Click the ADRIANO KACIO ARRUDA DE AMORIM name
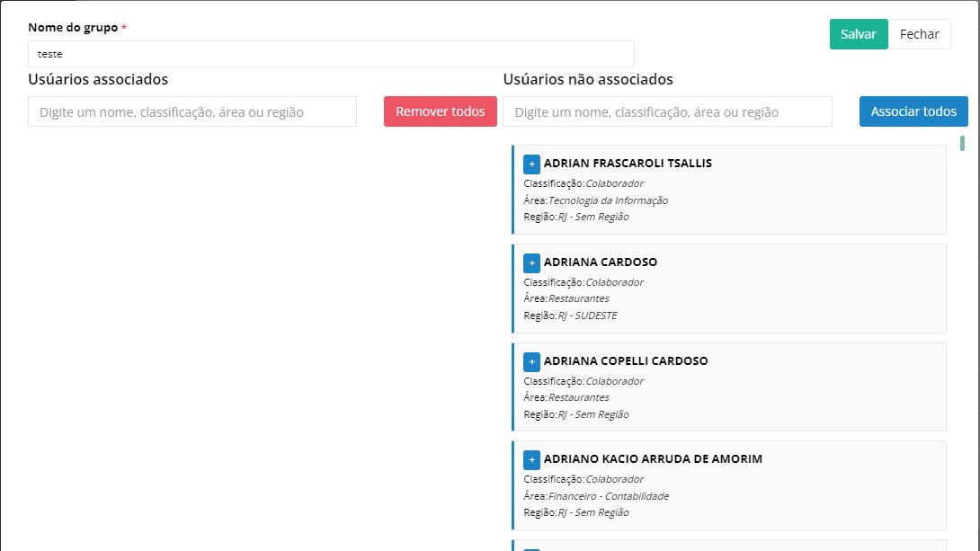Viewport: 980px width, 551px height. click(x=653, y=459)
